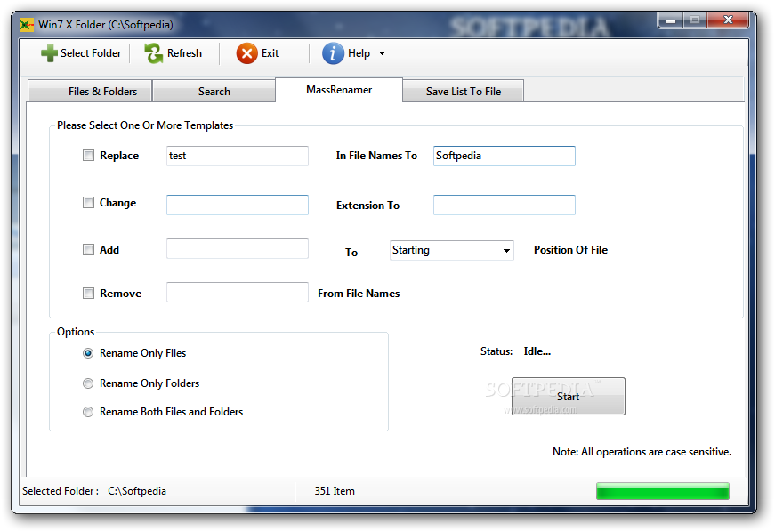Click the Remove text input field
Screen dimensions: 775x532
click(x=238, y=293)
